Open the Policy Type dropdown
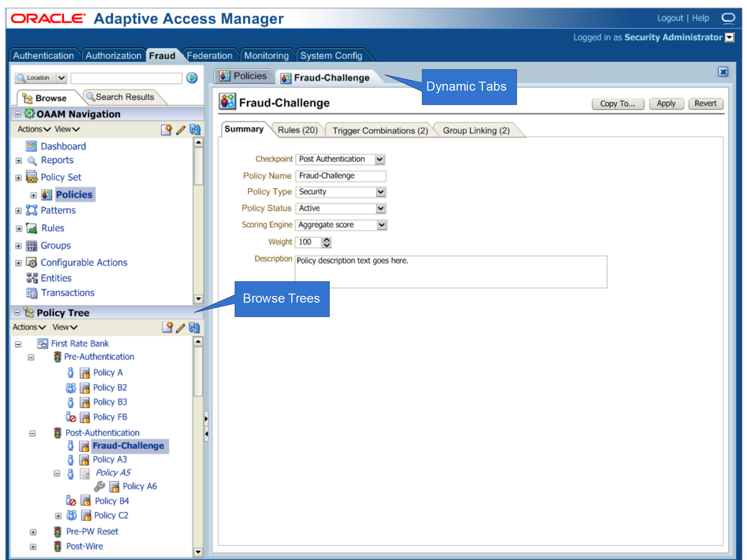Image resolution: width=747 pixels, height=560 pixels. 381,192
